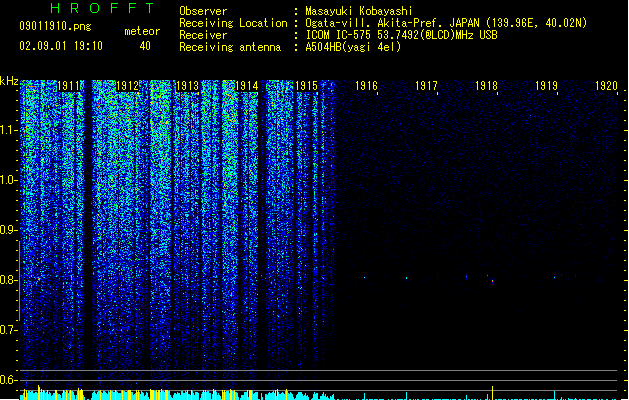The height and width of the screenshot is (400, 629).
Task: Click the 1912 time marker
Action: pyautogui.click(x=127, y=86)
